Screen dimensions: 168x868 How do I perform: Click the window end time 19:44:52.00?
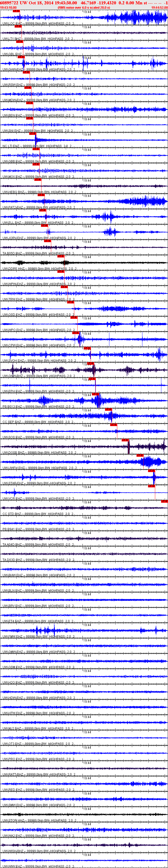[x=159, y=7]
